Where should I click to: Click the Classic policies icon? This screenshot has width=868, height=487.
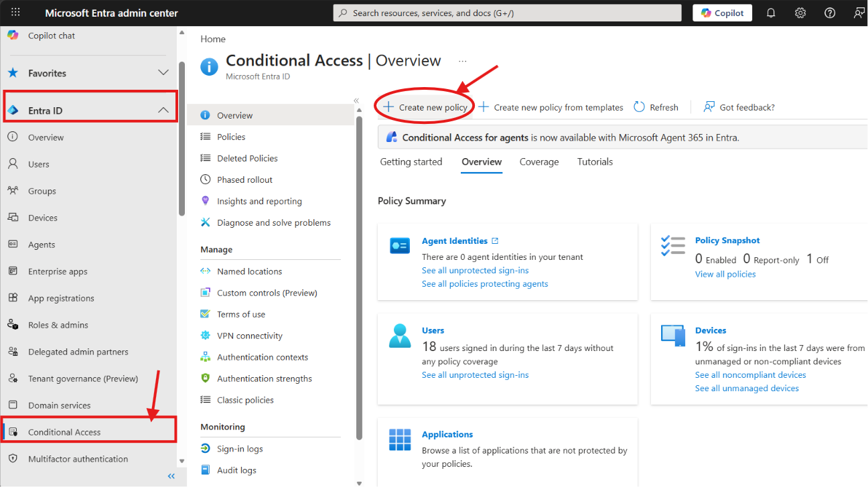click(206, 400)
